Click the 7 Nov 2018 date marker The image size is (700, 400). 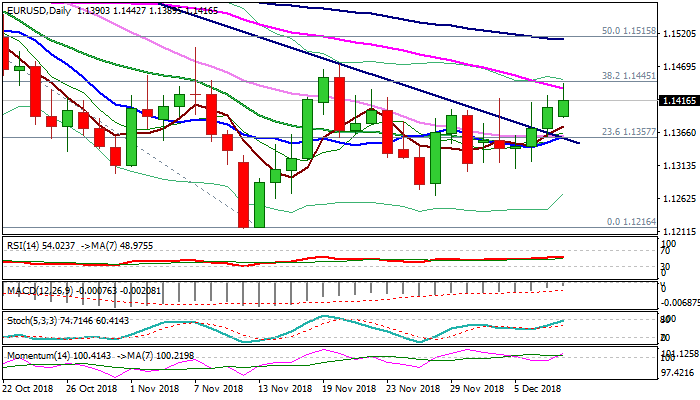[x=218, y=387]
